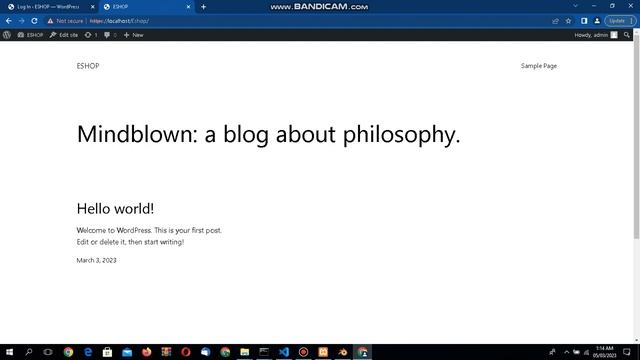This screenshot has width=640, height=360.
Task: Click the admin bar search magnifier icon
Action: (x=627, y=35)
